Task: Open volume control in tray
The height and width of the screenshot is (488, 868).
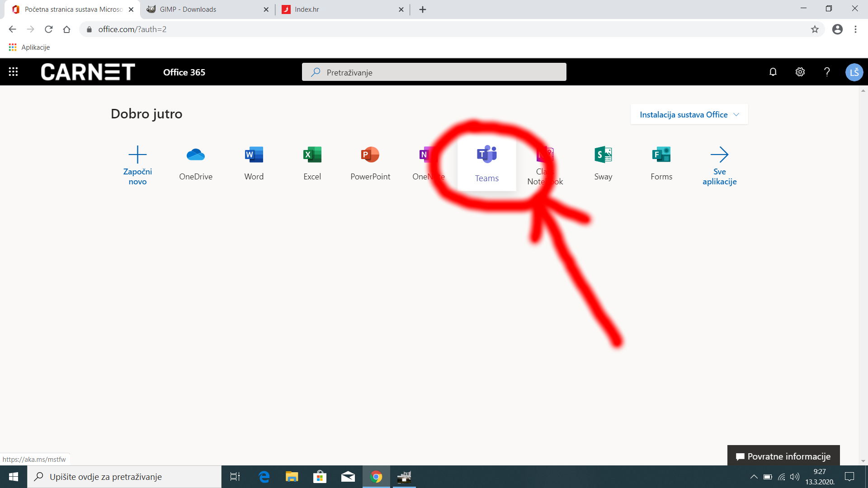Action: 795,477
